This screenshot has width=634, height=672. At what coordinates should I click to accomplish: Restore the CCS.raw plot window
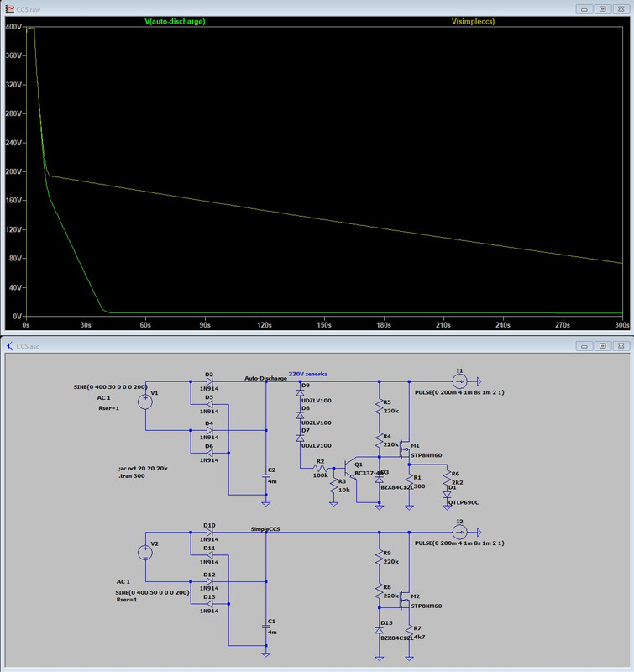click(603, 9)
